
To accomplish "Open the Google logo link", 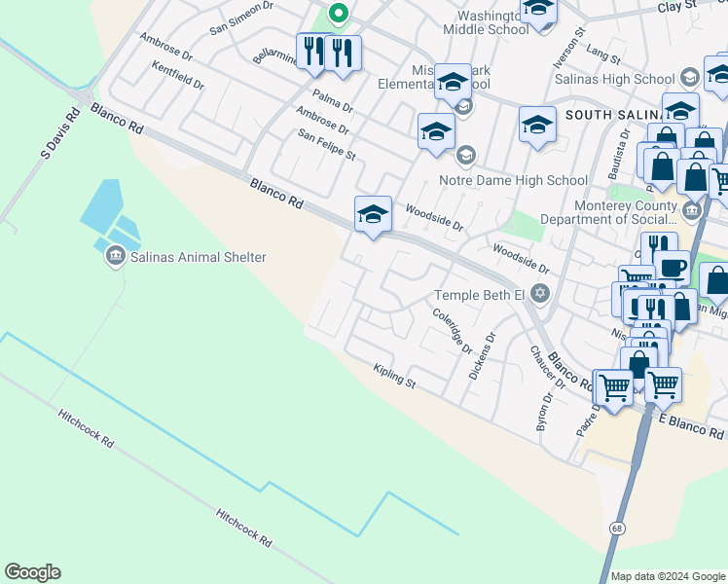I will point(32,572).
